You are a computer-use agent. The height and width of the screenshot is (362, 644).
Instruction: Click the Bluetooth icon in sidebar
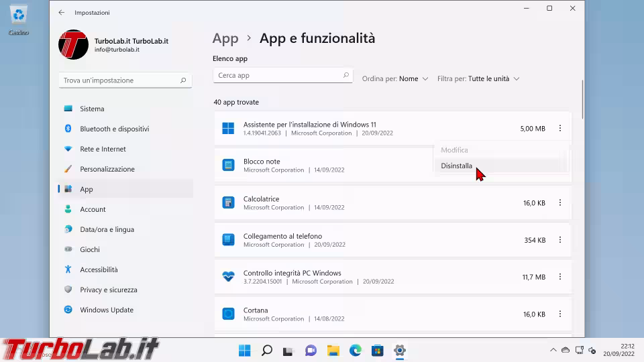tap(68, 129)
